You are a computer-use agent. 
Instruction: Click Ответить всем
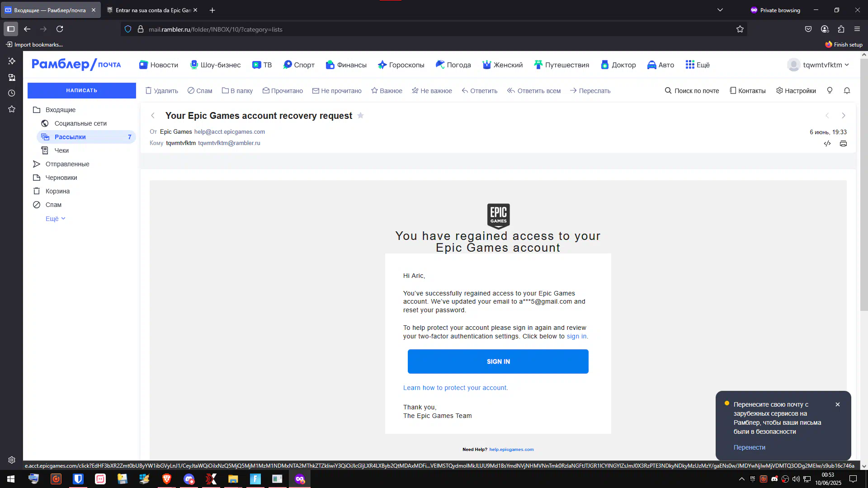click(x=534, y=91)
